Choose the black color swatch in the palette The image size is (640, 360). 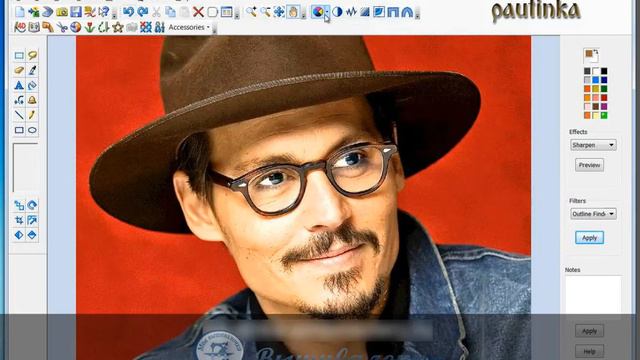[604, 71]
